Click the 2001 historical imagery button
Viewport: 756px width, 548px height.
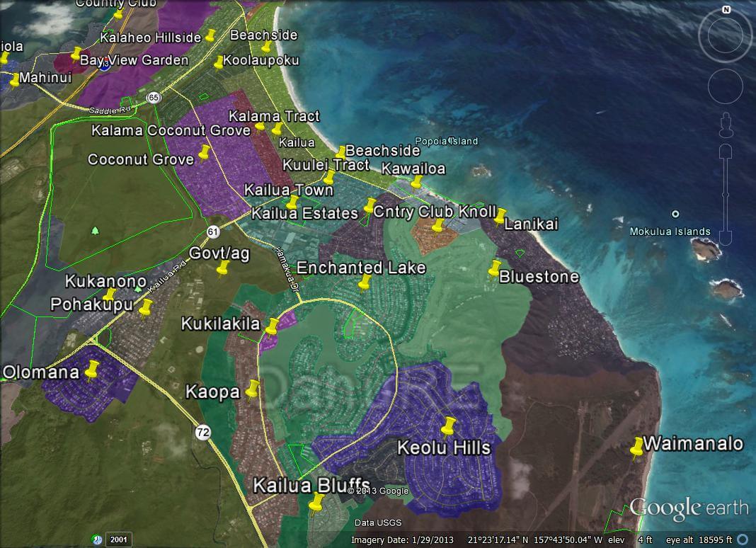pyautogui.click(x=119, y=540)
